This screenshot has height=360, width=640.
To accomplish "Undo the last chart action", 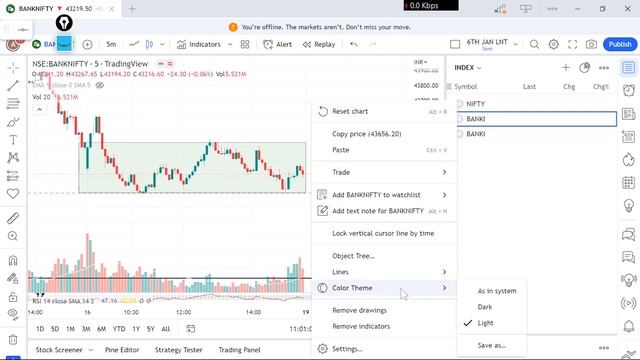I will (x=354, y=44).
